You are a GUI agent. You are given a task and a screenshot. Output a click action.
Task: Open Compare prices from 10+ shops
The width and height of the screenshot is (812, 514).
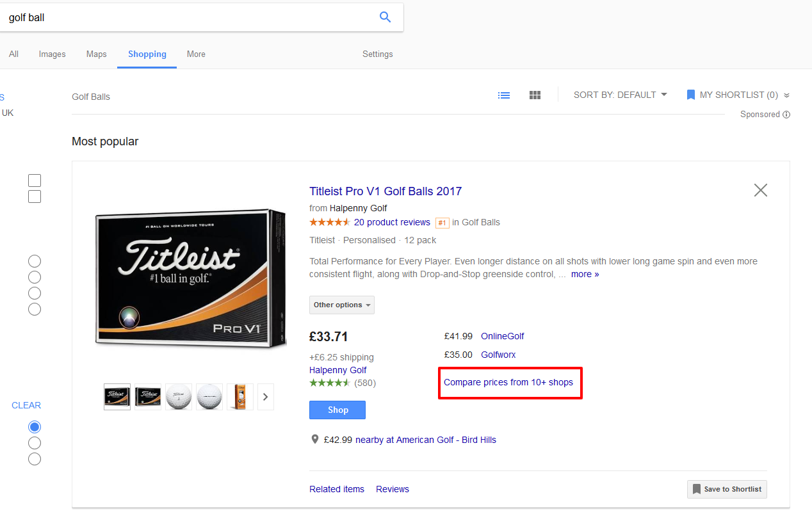508,382
